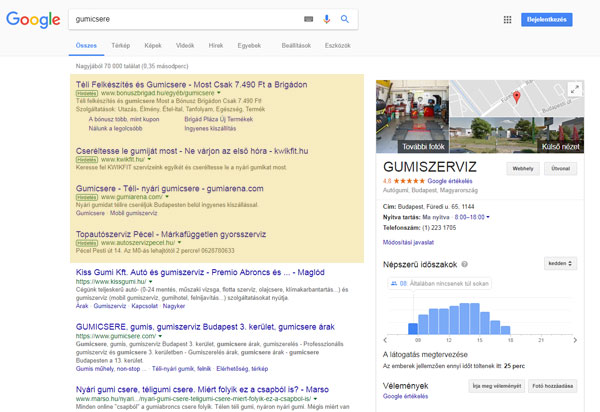Click the Téli-nyári gumik, felnik sitelink
The image size is (600, 412).
click(181, 369)
